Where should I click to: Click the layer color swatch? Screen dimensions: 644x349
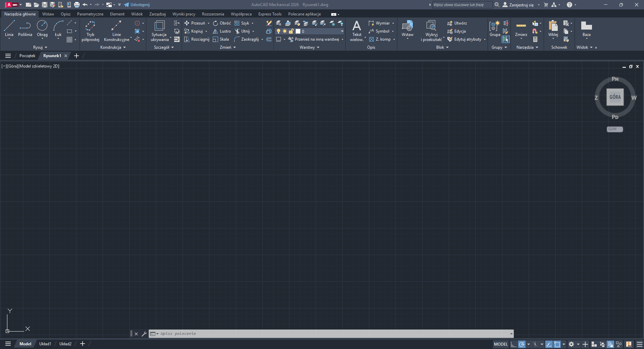coord(298,31)
